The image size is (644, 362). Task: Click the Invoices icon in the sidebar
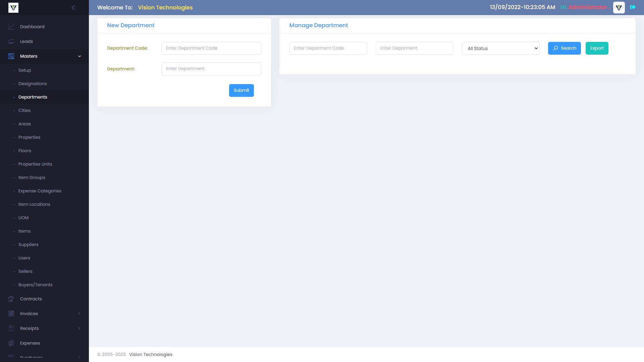coord(11,313)
